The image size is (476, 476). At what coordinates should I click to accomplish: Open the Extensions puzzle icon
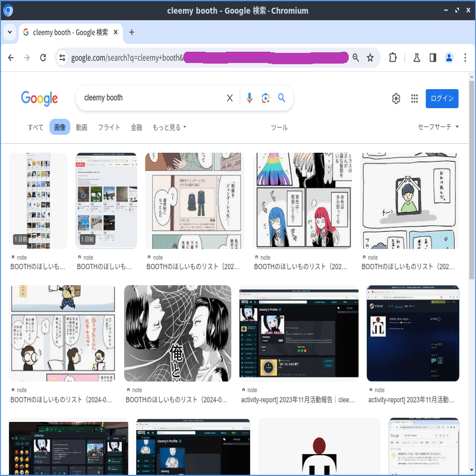393,58
